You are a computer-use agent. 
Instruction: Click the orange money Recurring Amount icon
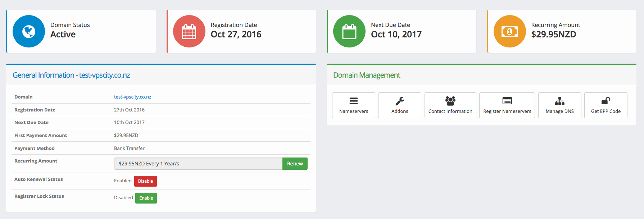509,31
